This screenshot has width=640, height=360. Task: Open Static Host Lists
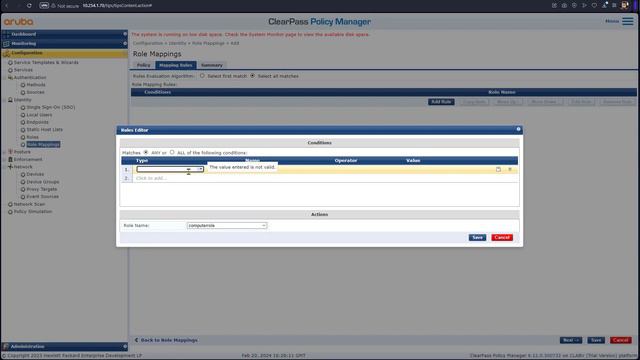[44, 129]
